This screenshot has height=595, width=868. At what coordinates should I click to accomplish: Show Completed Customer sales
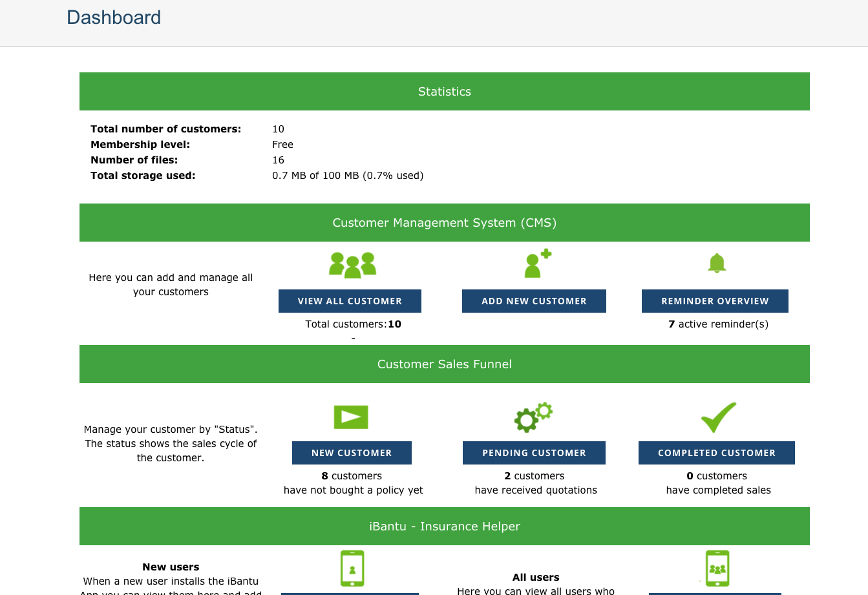716,453
